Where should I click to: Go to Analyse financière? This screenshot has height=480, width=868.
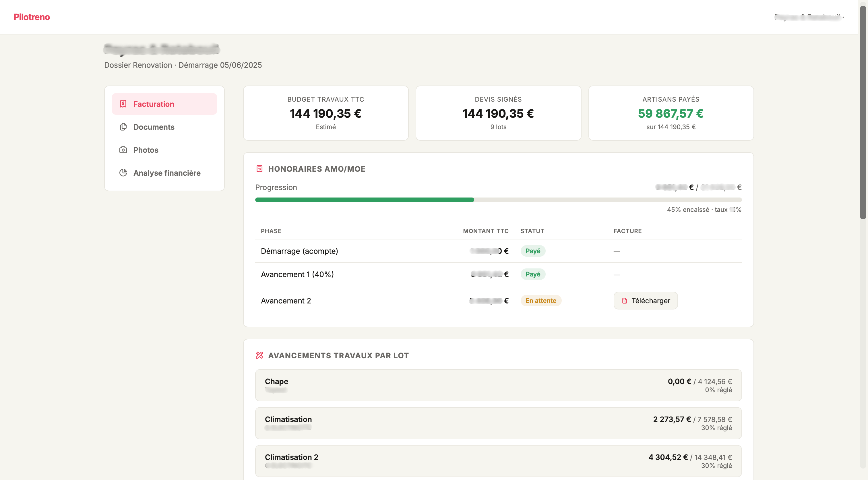pos(164,173)
